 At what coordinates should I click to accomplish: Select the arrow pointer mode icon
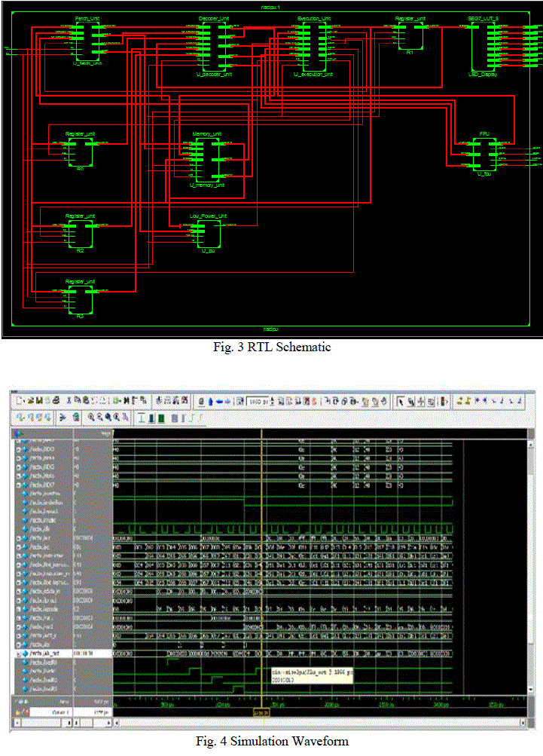coord(401,401)
